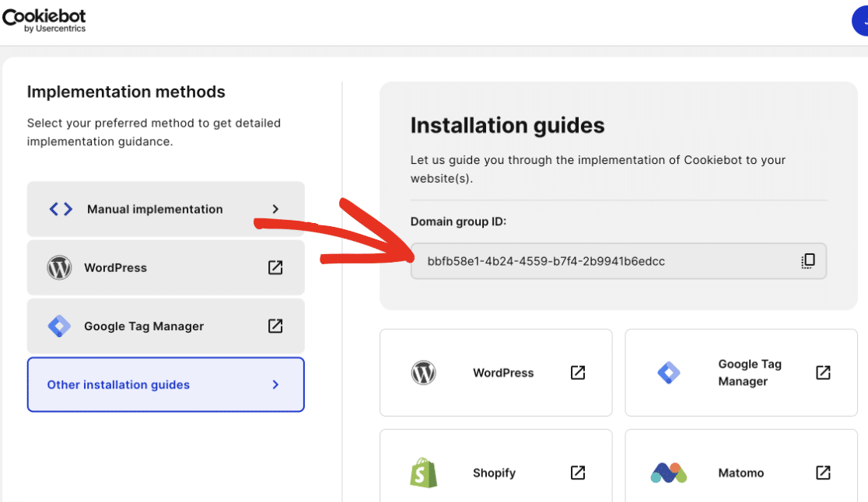
Task: Open the WordPress installation guide card
Action: click(496, 373)
